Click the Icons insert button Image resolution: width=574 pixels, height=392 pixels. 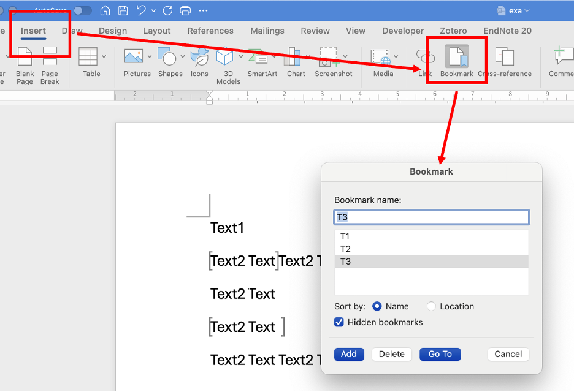(x=199, y=58)
